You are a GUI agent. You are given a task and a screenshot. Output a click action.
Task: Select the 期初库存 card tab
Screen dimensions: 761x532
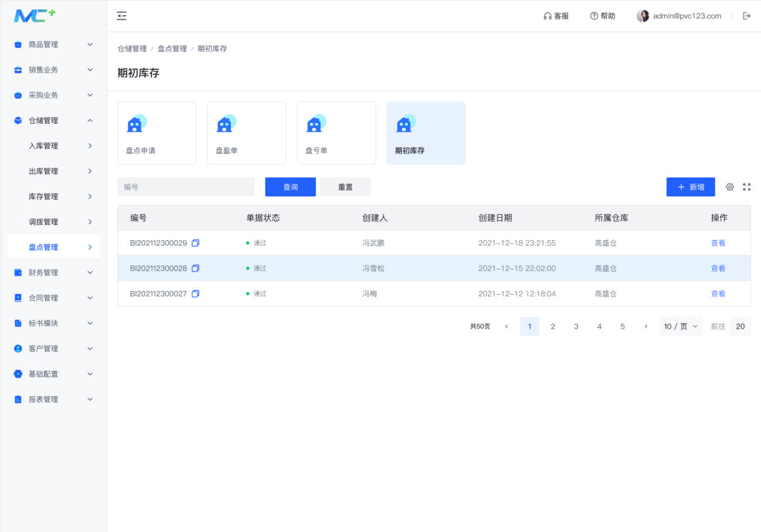pos(426,133)
